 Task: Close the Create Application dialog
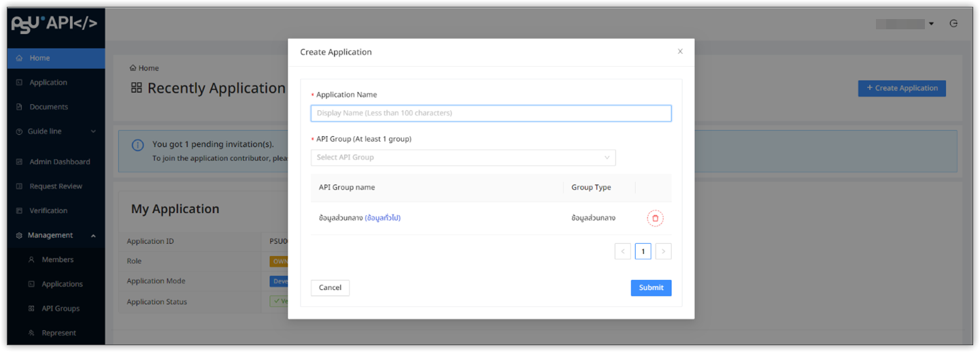tap(679, 52)
